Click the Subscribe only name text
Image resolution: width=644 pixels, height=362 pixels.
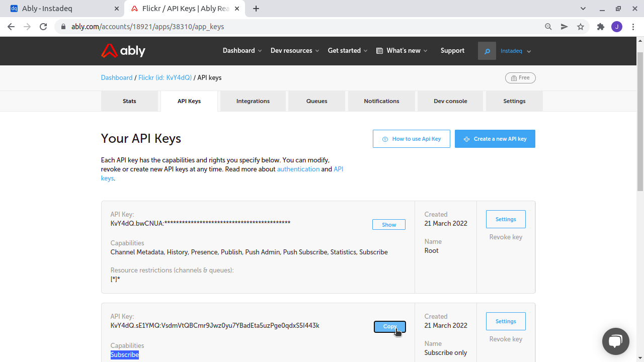pos(446,352)
